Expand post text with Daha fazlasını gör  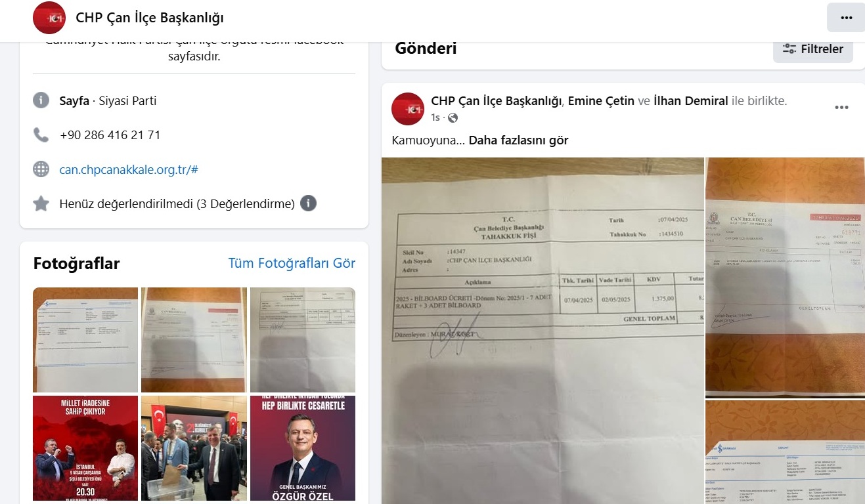click(518, 140)
